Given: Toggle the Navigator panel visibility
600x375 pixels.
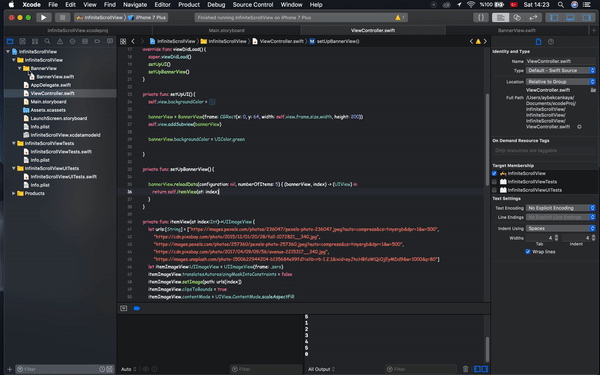Looking at the screenshot, I should tap(554, 18).
